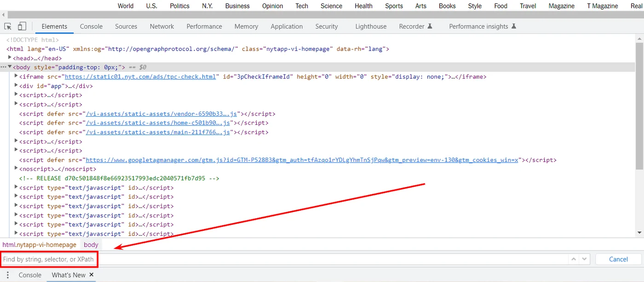
Task: Open the N.Y. section link
Action: [x=207, y=6]
